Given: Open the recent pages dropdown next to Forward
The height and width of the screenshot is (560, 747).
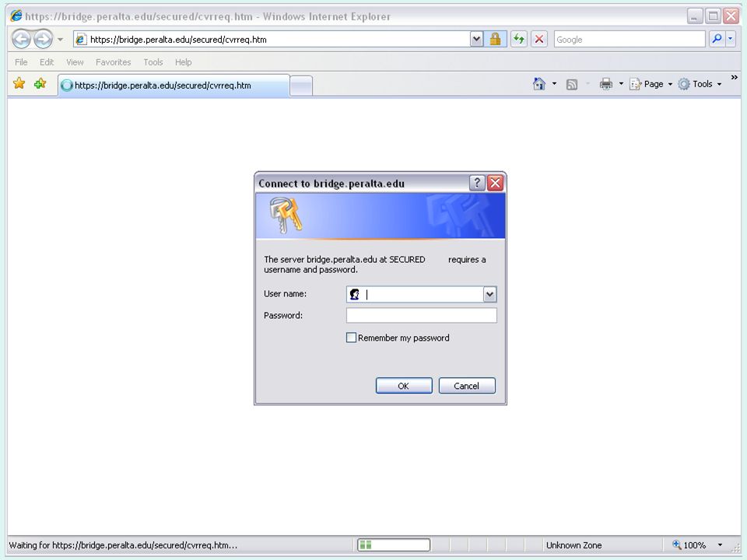Looking at the screenshot, I should point(60,40).
